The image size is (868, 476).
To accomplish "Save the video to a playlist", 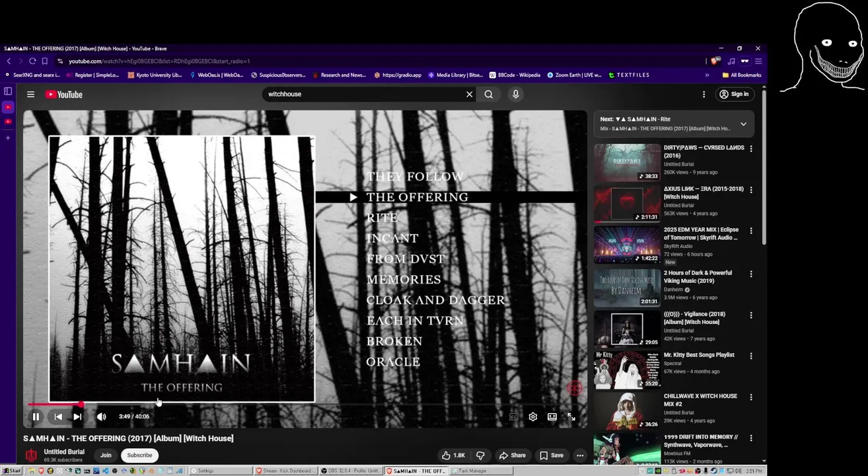I will click(552, 455).
